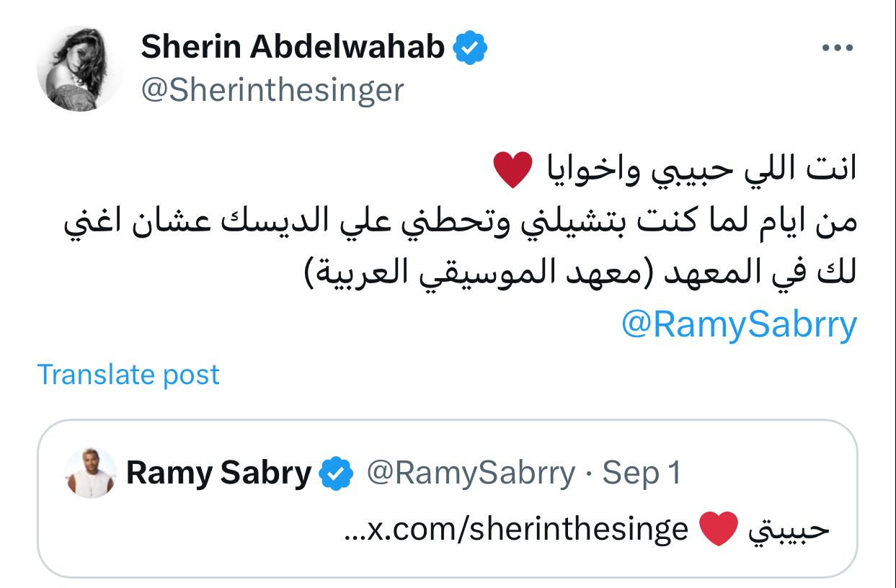The image size is (896, 588).
Task: Click the word حبيبتي in quoted post
Action: [x=789, y=530]
